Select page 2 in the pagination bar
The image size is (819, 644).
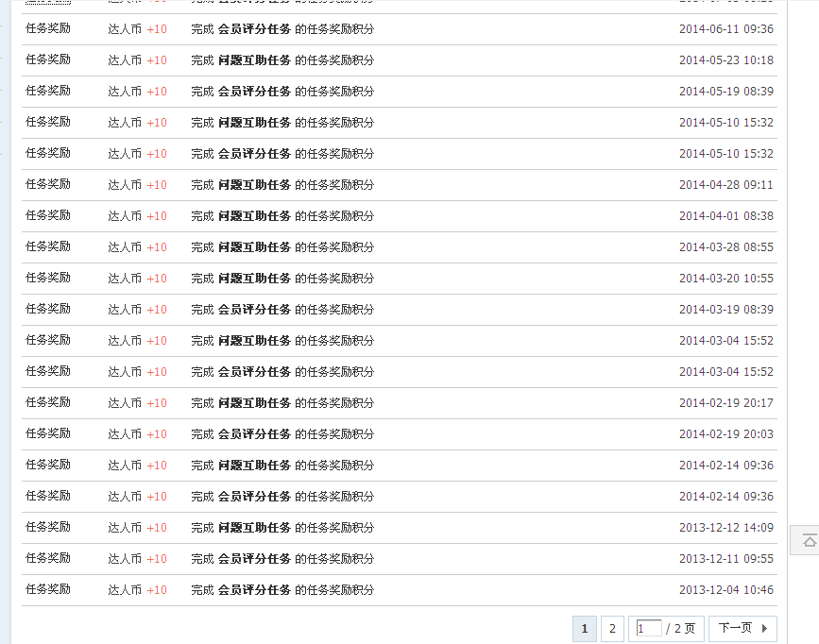pos(612,628)
